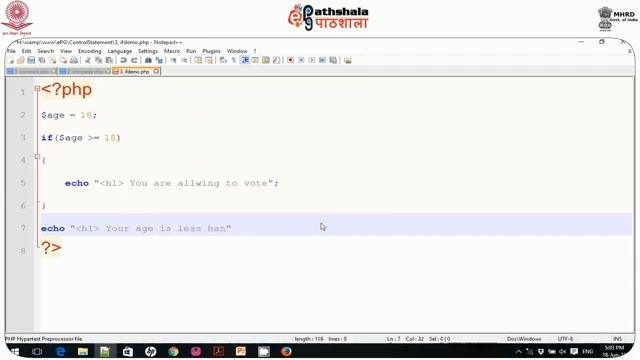This screenshot has width=640, height=360.
Task: Toggle synchronized horizontal scrolling icon
Action: pos(209,60)
